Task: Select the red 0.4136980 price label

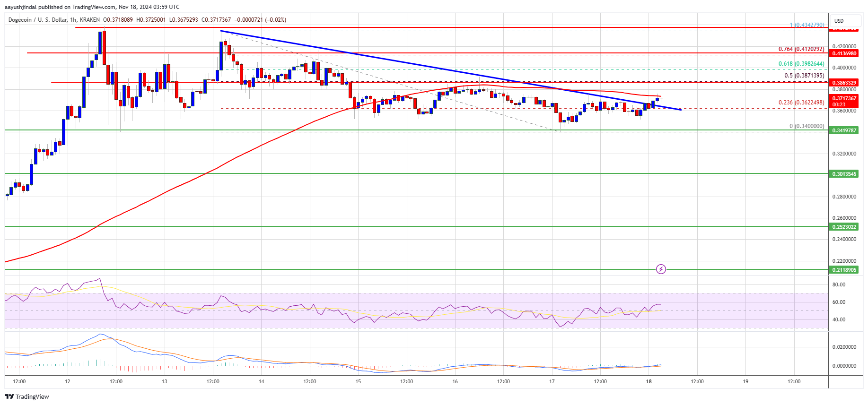Action: [844, 54]
